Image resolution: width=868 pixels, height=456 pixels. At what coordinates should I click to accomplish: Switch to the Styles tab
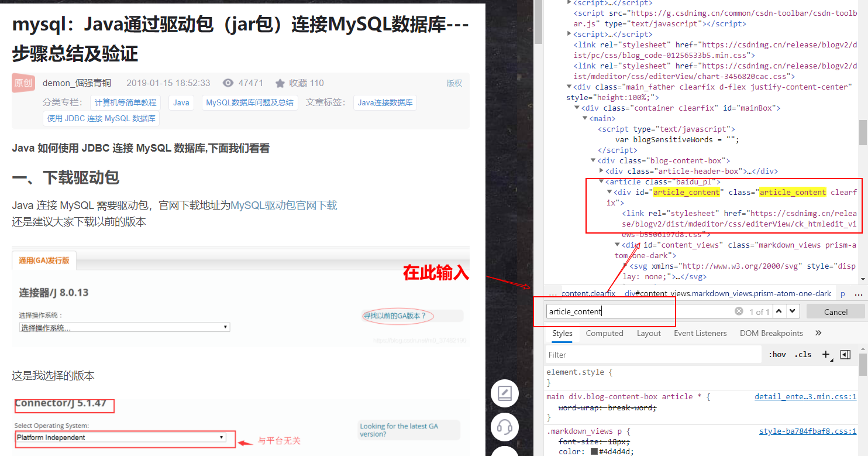[562, 333]
